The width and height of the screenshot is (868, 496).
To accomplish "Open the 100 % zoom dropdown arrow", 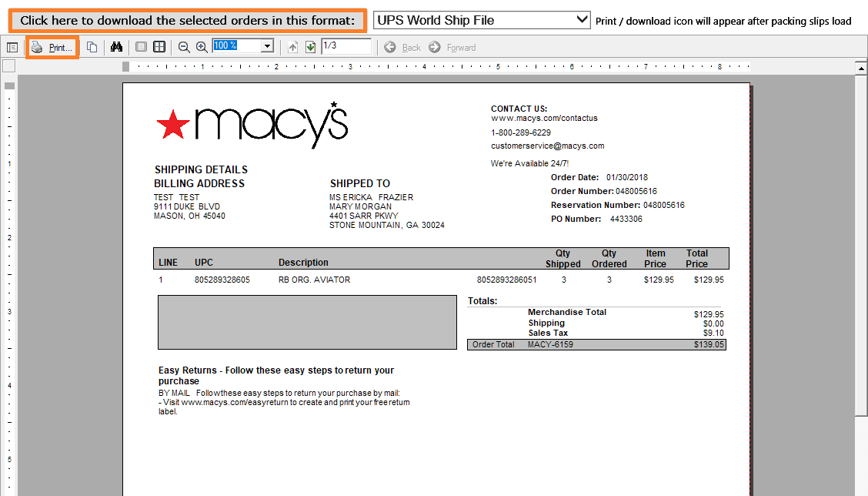I will coord(267,46).
